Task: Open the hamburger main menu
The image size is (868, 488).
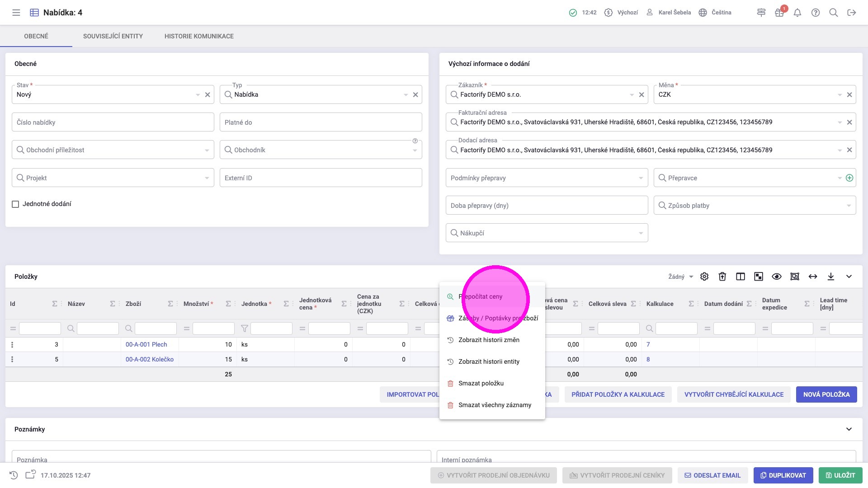Action: click(16, 13)
